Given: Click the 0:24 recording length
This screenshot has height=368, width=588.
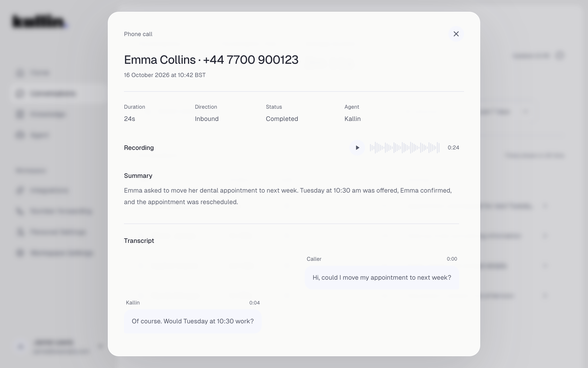Looking at the screenshot, I should [x=453, y=148].
